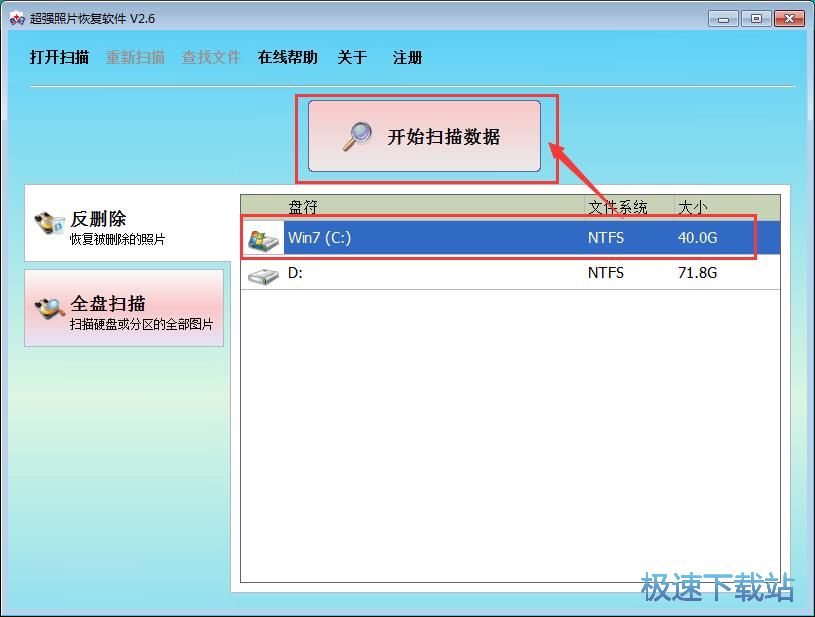
Task: Select the D: drive row
Action: tap(510, 272)
